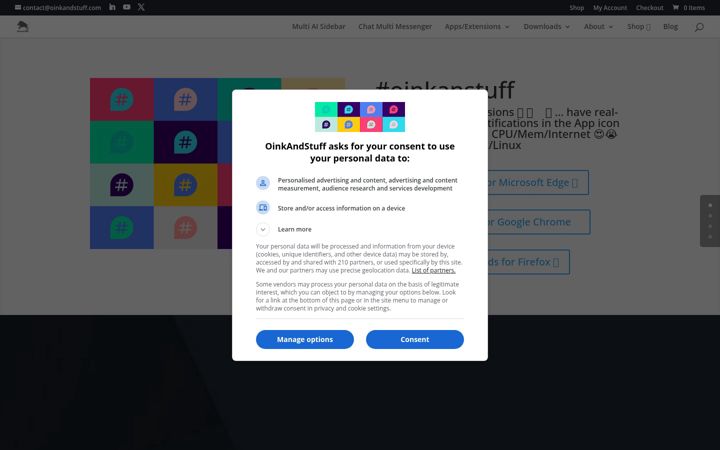720x450 pixels.
Task: Expand the Apps/Extensions dropdown menu
Action: [477, 27]
